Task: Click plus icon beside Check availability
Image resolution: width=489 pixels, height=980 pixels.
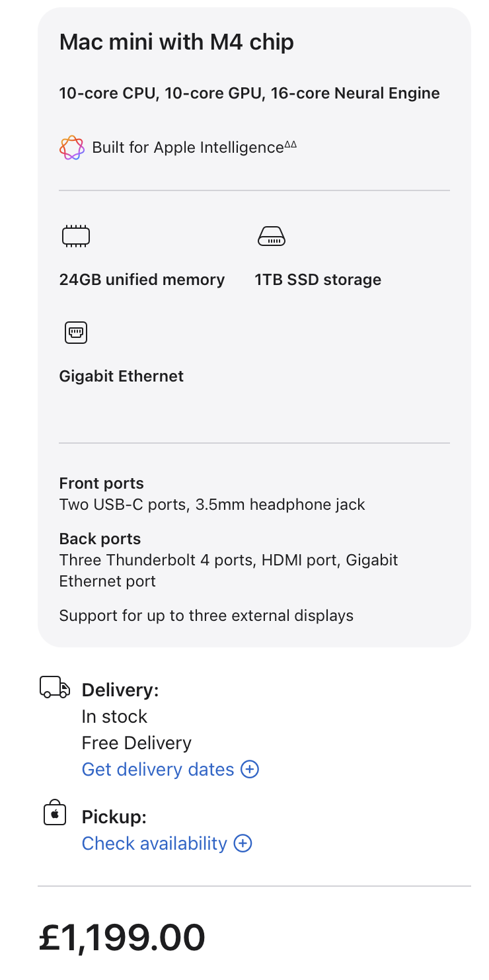Action: coord(243,844)
